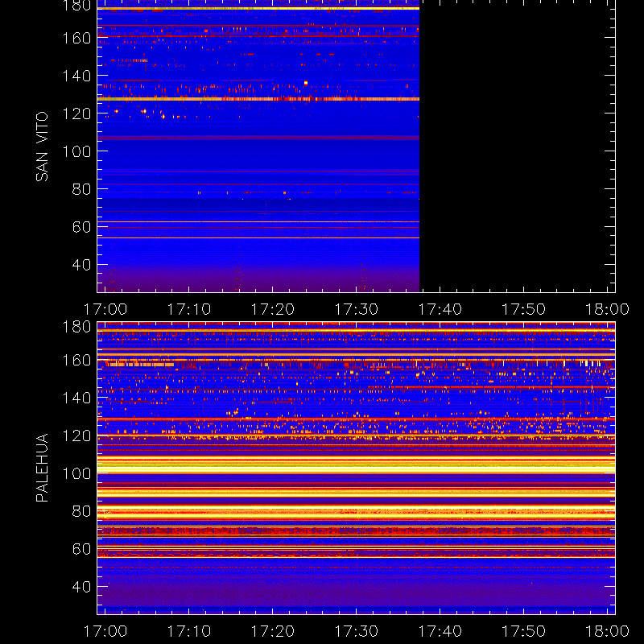This screenshot has width=644, height=644.
Task: Pick the 40 frequency label on PALEHUA axis
Action: tap(81, 587)
